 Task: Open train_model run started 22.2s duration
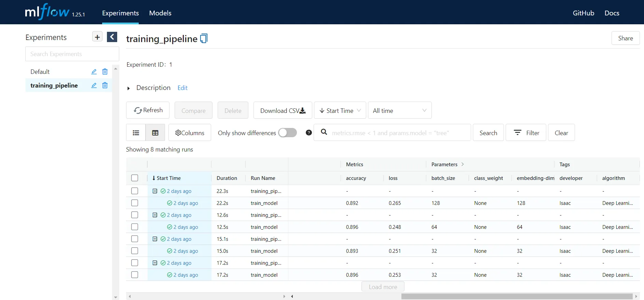[186, 203]
